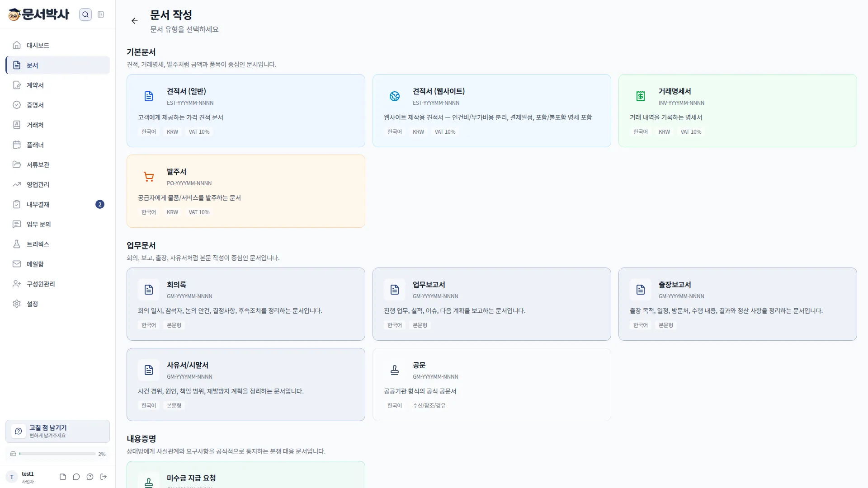
Task: Go back with the left arrow icon
Action: pyautogui.click(x=134, y=21)
